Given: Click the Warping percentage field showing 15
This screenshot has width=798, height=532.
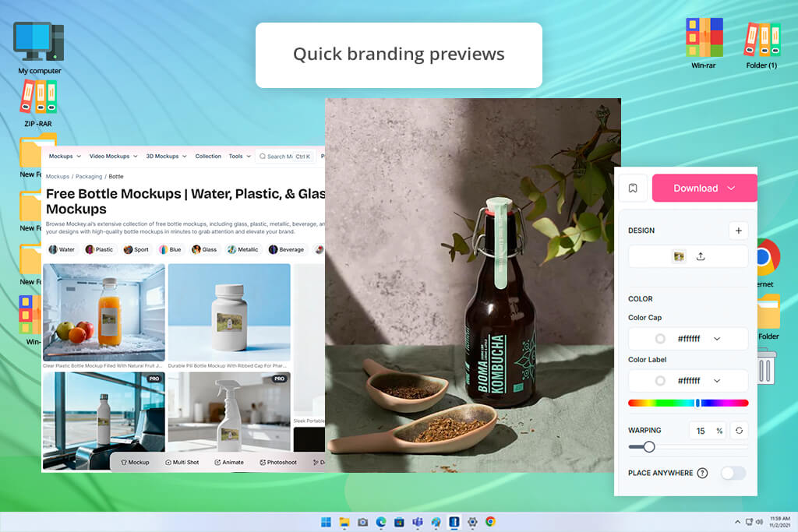Looking at the screenshot, I should (x=707, y=431).
